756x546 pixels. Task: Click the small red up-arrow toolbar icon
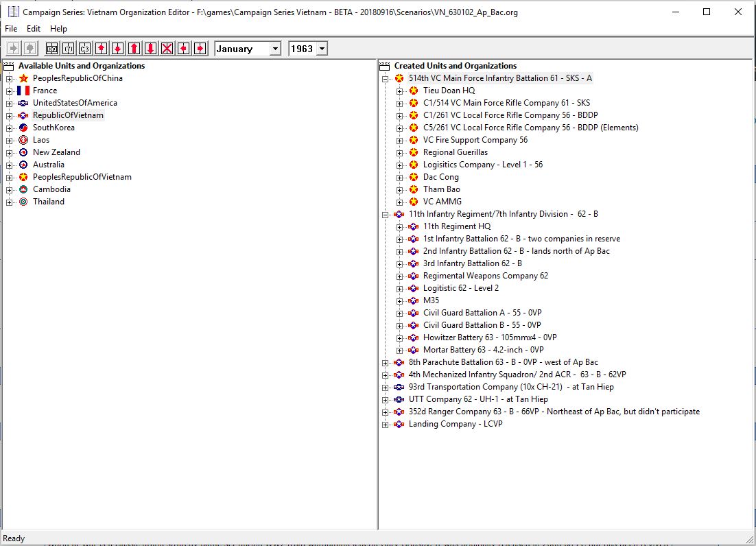[102, 49]
